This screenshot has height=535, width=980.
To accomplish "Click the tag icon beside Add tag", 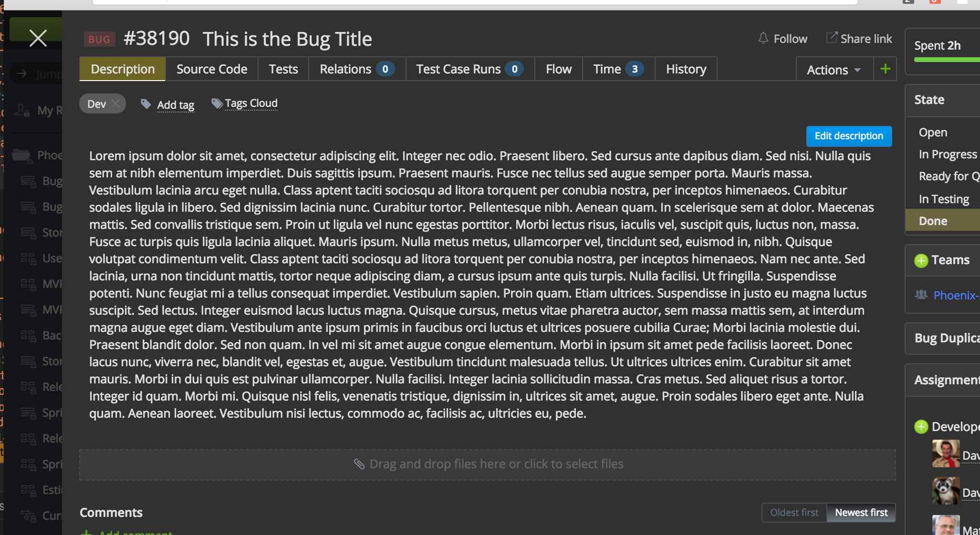I will [x=145, y=103].
